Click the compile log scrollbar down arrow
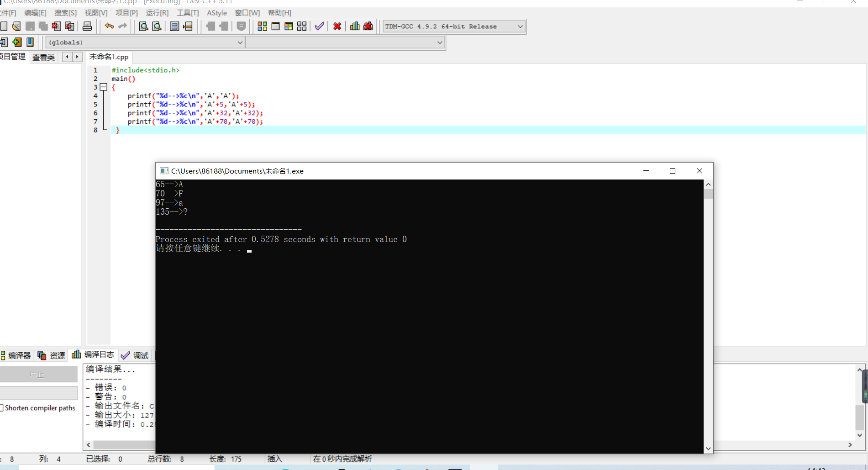 click(860, 435)
